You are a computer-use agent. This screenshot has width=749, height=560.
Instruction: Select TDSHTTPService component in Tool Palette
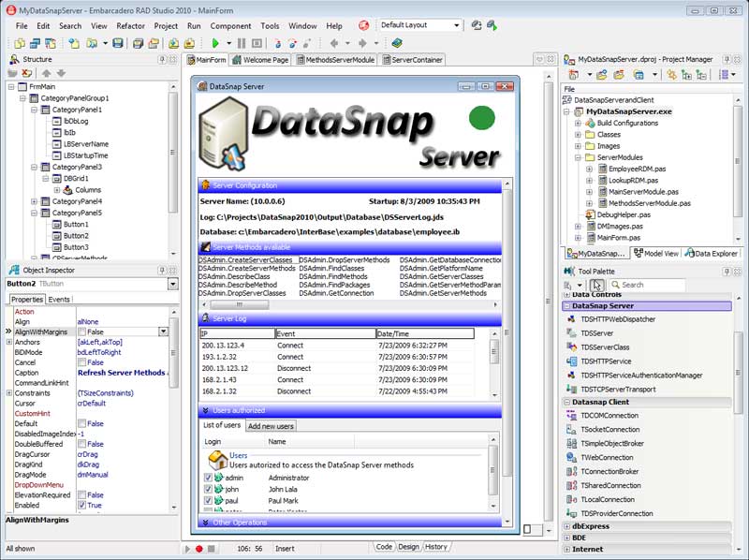(606, 361)
